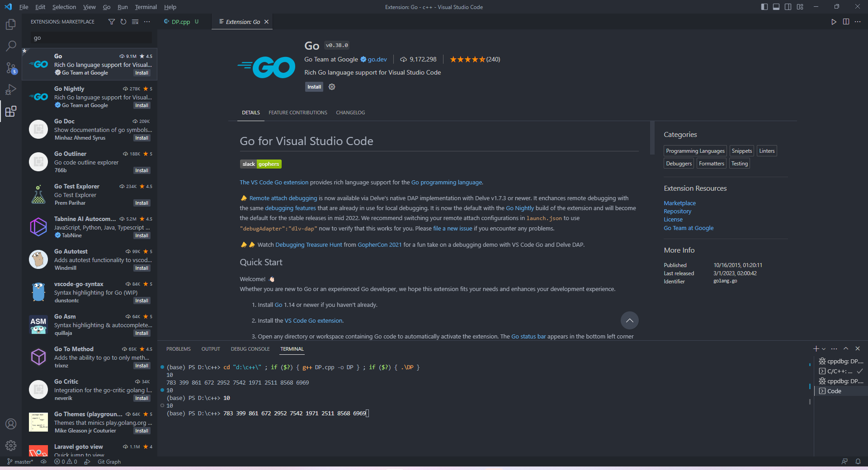Open the Terminal menu in menu bar
Image resolution: width=868 pixels, height=470 pixels.
pos(146,7)
